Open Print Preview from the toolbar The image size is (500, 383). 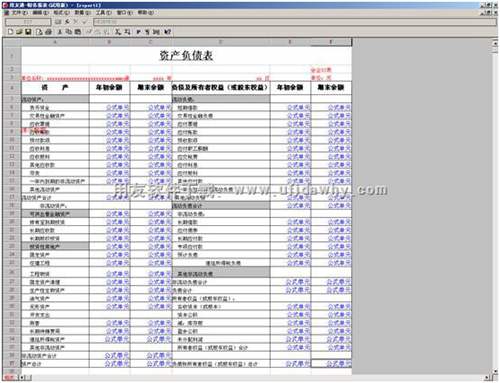[40, 32]
